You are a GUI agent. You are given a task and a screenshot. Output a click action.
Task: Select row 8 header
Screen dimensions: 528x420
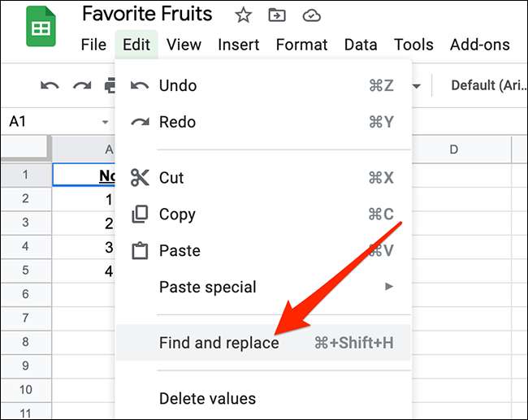[x=25, y=342]
